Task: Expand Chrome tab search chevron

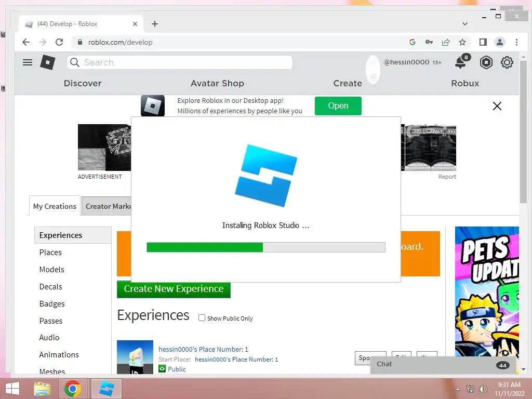Action: pos(465,24)
